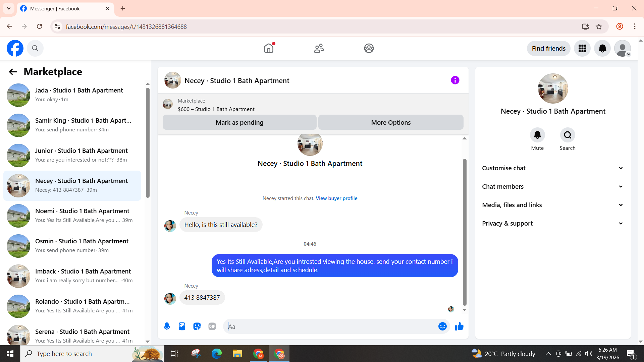Expand Media, files and links section
The image size is (644, 362).
[553, 205]
